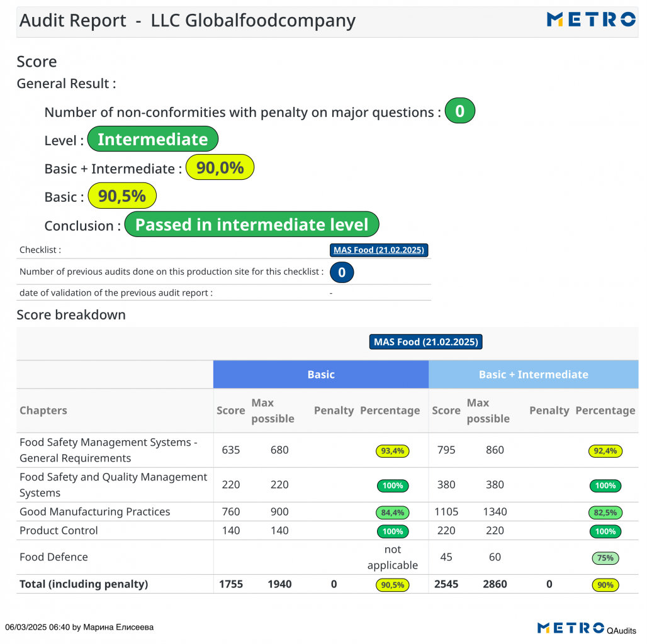Click the Score breakdown heading

71,314
